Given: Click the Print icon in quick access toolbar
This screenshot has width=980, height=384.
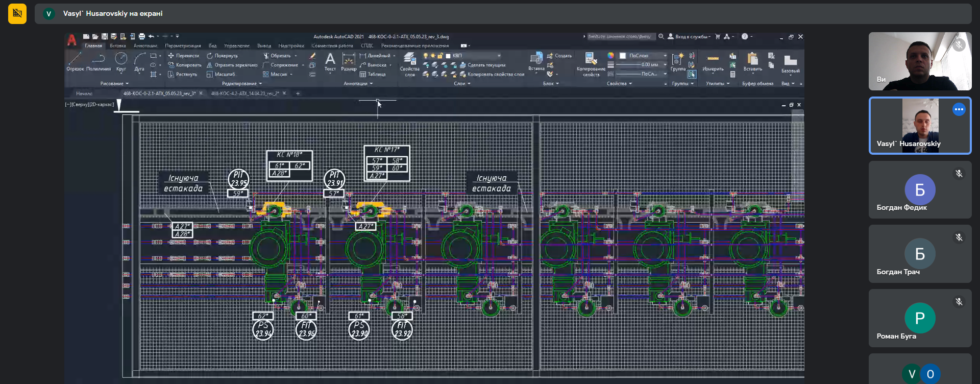Looking at the screenshot, I should pos(141,37).
